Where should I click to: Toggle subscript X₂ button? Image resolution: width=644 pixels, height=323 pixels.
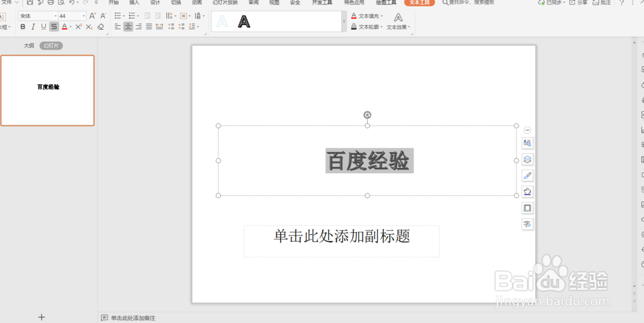pos(89,26)
